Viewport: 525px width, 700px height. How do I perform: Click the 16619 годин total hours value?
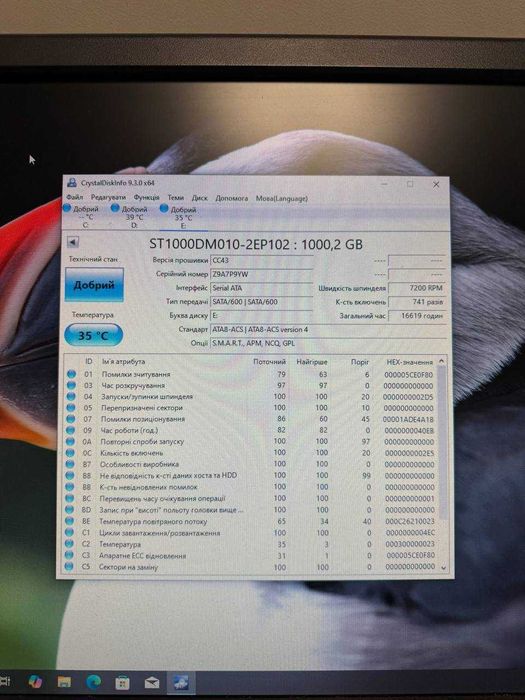[x=417, y=316]
